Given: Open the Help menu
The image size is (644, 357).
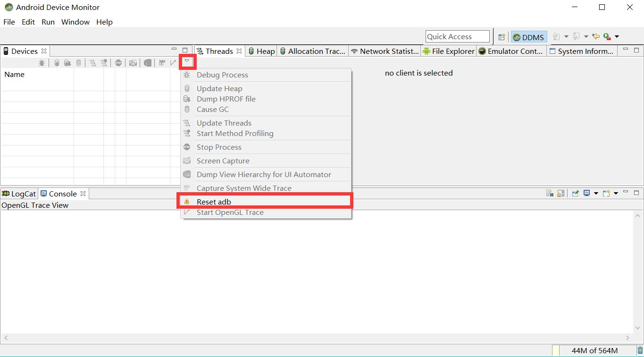Looking at the screenshot, I should coord(104,22).
